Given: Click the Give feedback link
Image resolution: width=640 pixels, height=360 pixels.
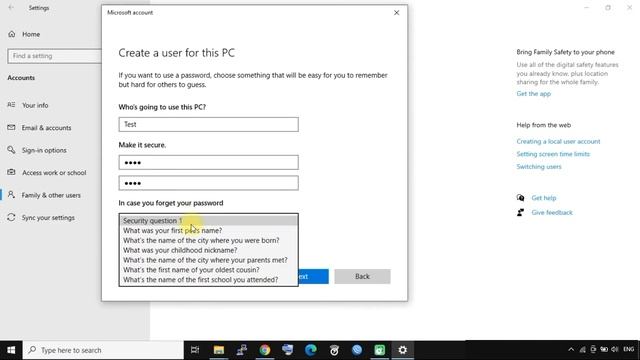Looking at the screenshot, I should click(x=552, y=213).
